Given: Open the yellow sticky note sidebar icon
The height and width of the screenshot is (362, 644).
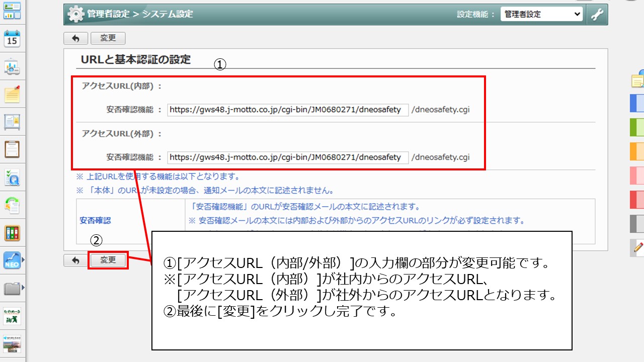Looking at the screenshot, I should [12, 95].
